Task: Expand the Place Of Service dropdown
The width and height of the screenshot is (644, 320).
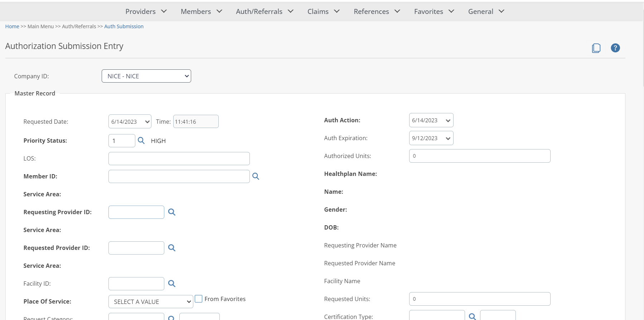Action: pyautogui.click(x=151, y=302)
